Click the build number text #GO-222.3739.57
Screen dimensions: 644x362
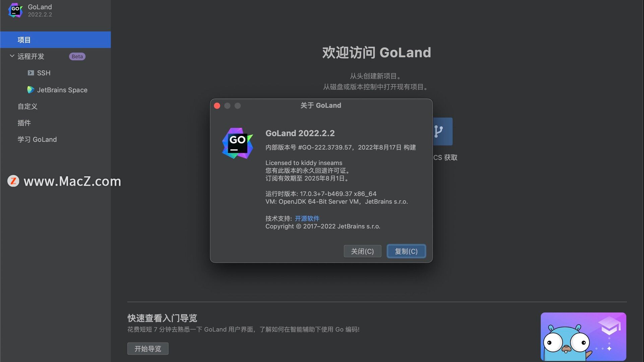coord(325,147)
